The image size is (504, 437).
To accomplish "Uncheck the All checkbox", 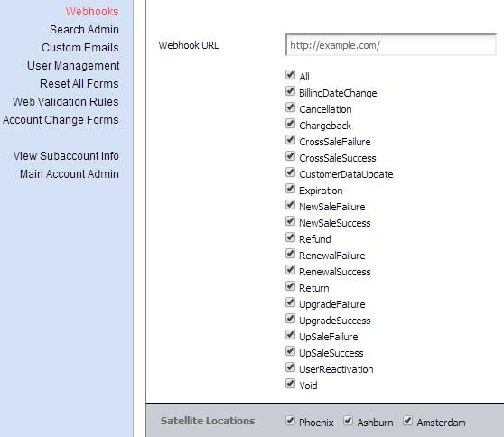I will coord(290,75).
